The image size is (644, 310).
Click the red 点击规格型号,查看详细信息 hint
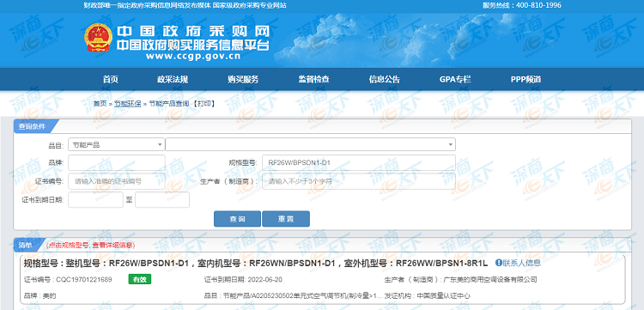tap(91, 245)
